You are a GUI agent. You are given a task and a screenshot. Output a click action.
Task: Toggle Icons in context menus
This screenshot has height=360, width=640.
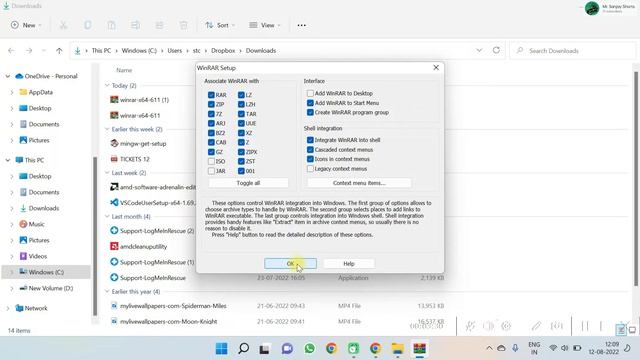pos(310,159)
